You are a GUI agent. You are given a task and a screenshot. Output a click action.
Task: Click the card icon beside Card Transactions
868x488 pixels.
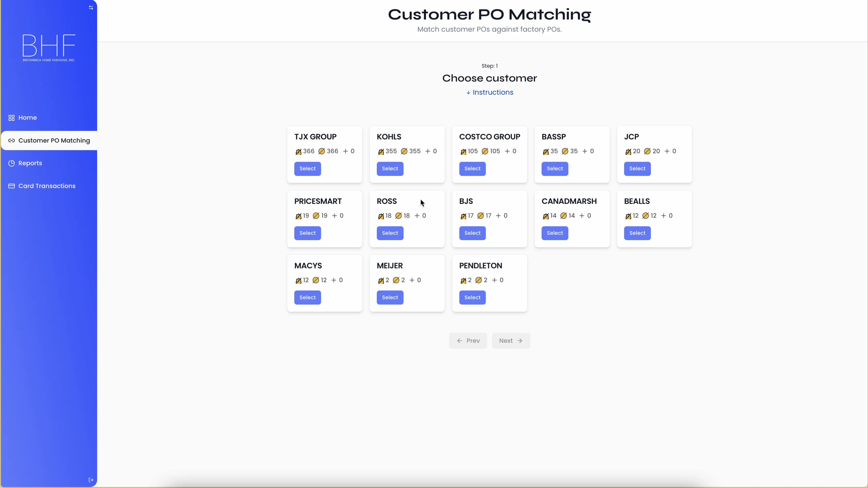point(11,186)
